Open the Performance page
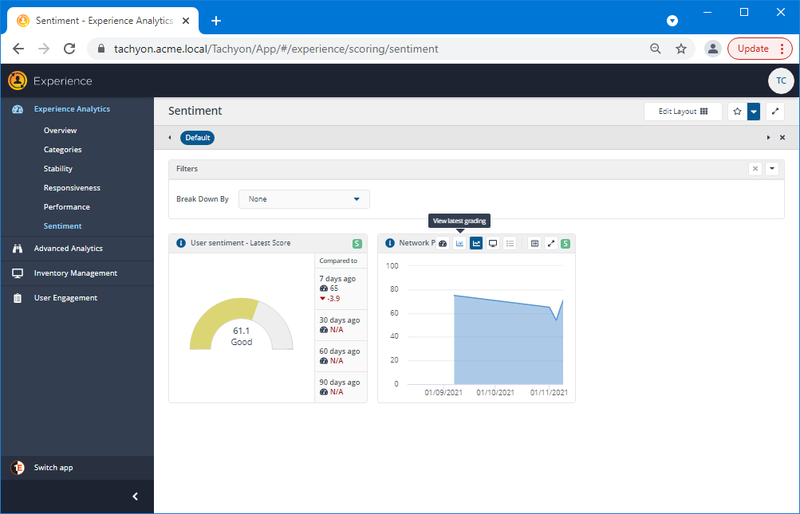The image size is (800, 514). coord(67,207)
